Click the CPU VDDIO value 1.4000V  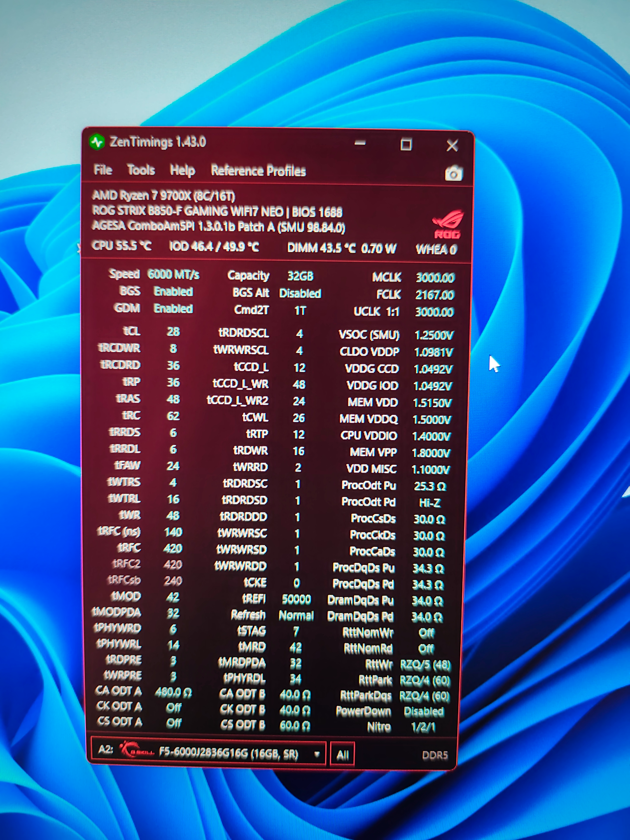pos(432,436)
